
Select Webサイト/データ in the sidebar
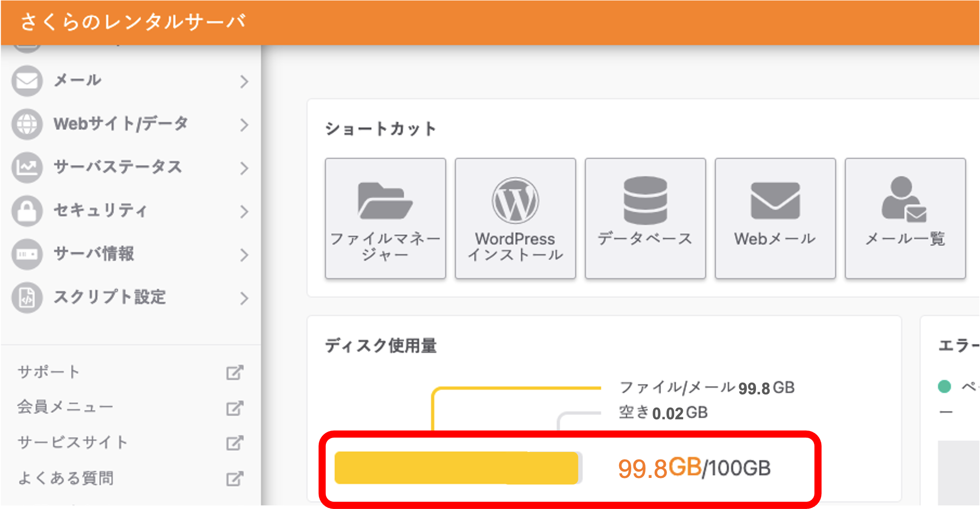(121, 123)
